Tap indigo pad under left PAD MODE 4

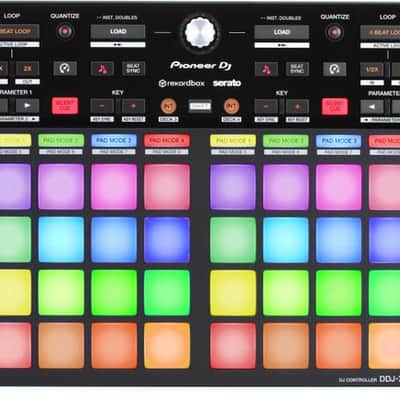(167, 240)
